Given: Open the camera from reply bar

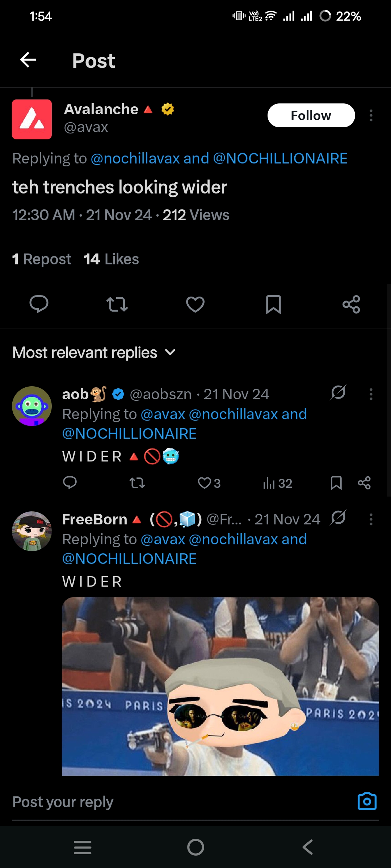Looking at the screenshot, I should pos(367,801).
